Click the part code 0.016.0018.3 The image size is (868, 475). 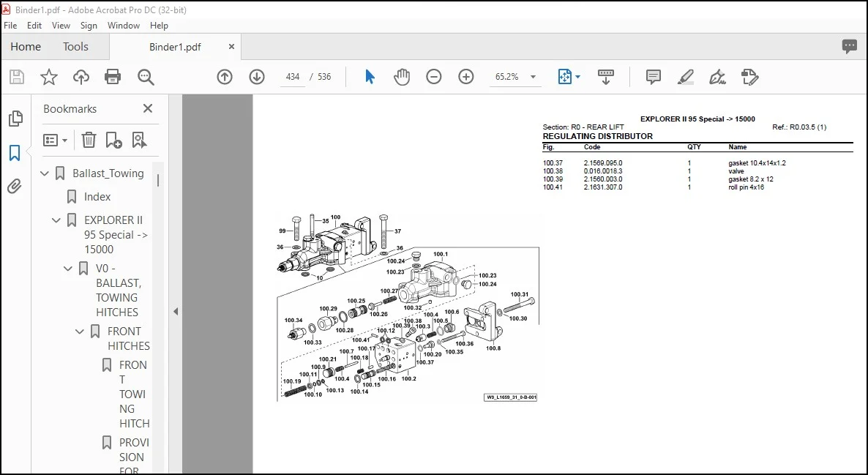click(603, 171)
